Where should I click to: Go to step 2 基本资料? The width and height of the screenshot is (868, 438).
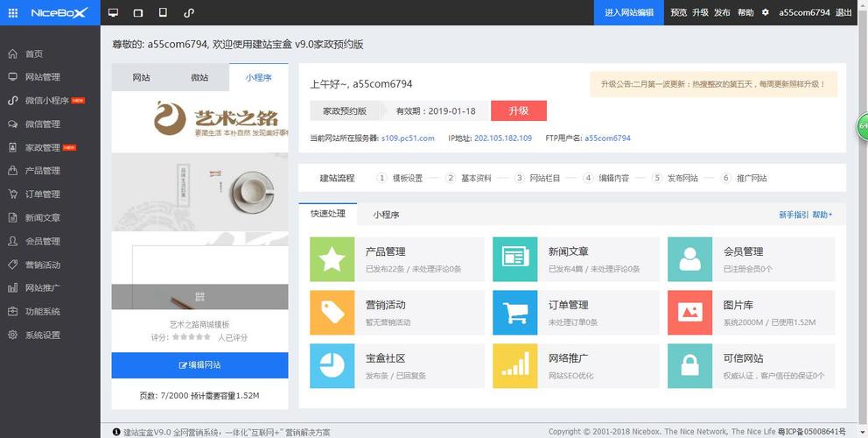click(469, 178)
